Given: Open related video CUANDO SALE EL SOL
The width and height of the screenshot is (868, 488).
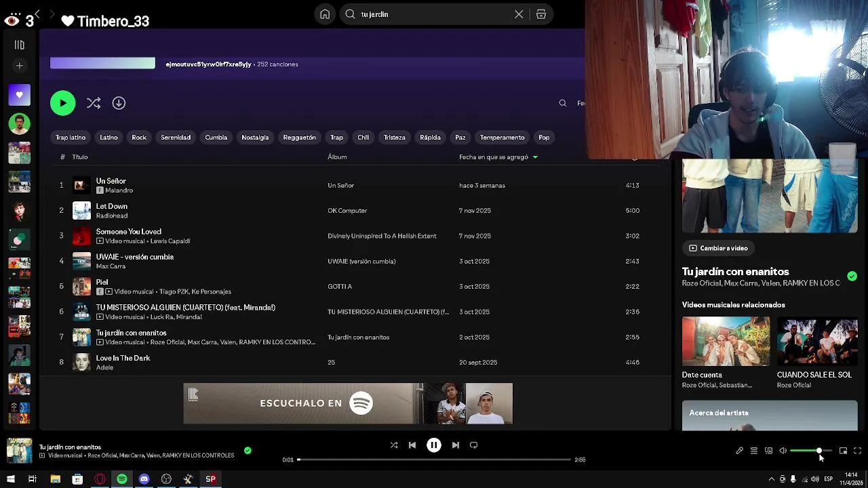Looking at the screenshot, I should (x=817, y=352).
